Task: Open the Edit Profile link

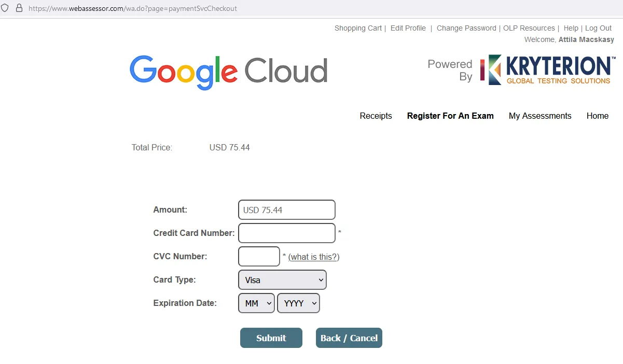Action: click(408, 28)
